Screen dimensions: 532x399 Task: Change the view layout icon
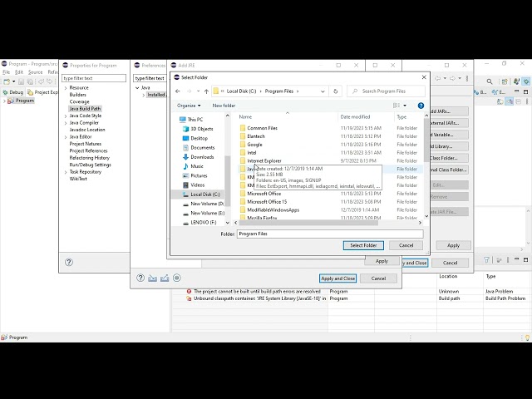397,106
